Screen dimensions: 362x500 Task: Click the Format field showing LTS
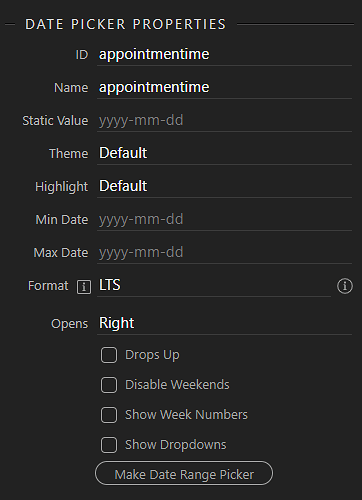[x=214, y=286]
